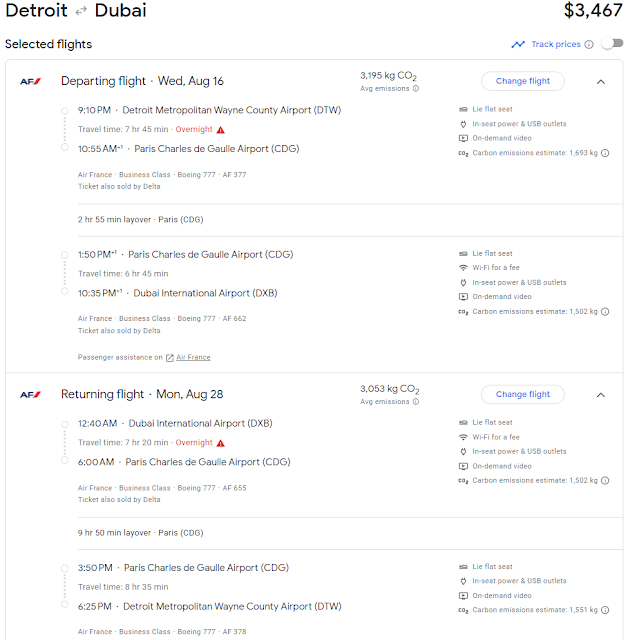Collapse the departing flight details
626x640 pixels.
(x=600, y=82)
